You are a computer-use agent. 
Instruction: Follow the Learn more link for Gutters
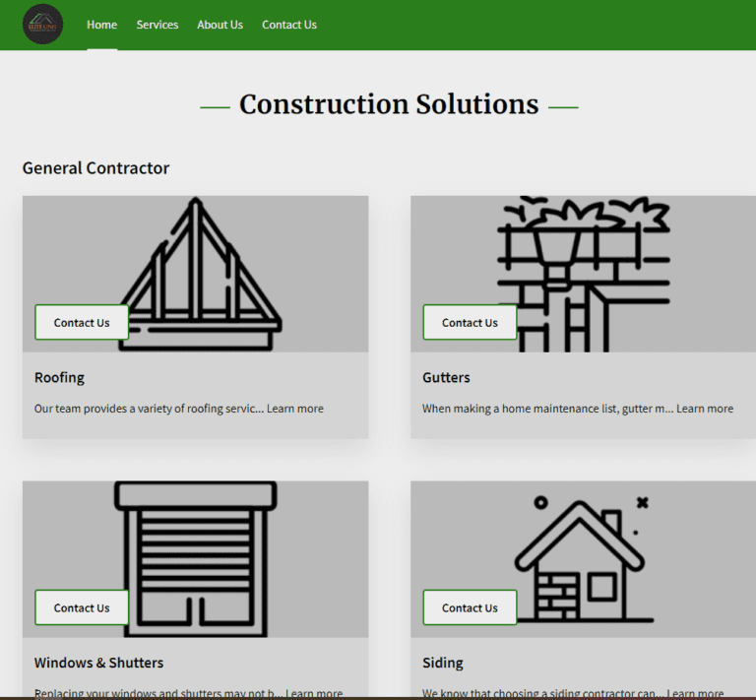704,409
